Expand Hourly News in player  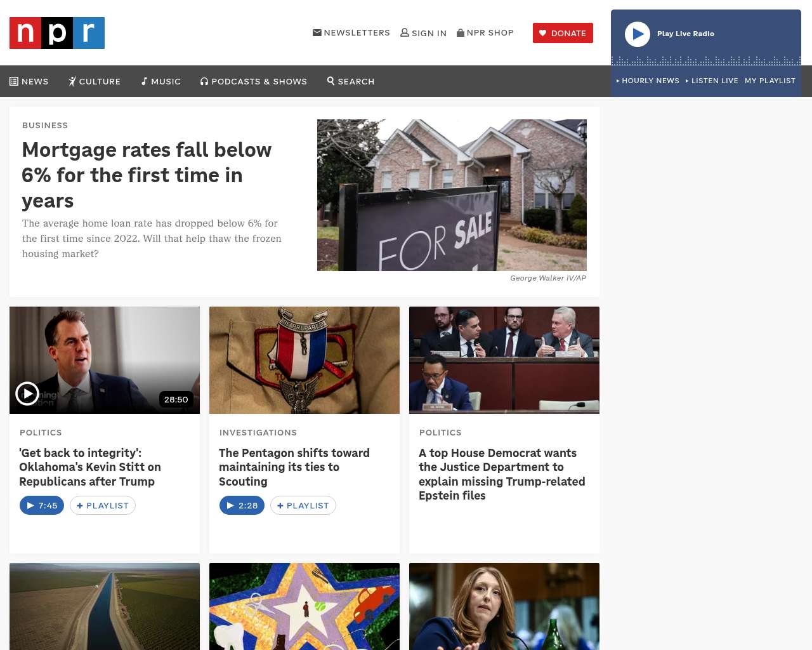click(x=648, y=81)
